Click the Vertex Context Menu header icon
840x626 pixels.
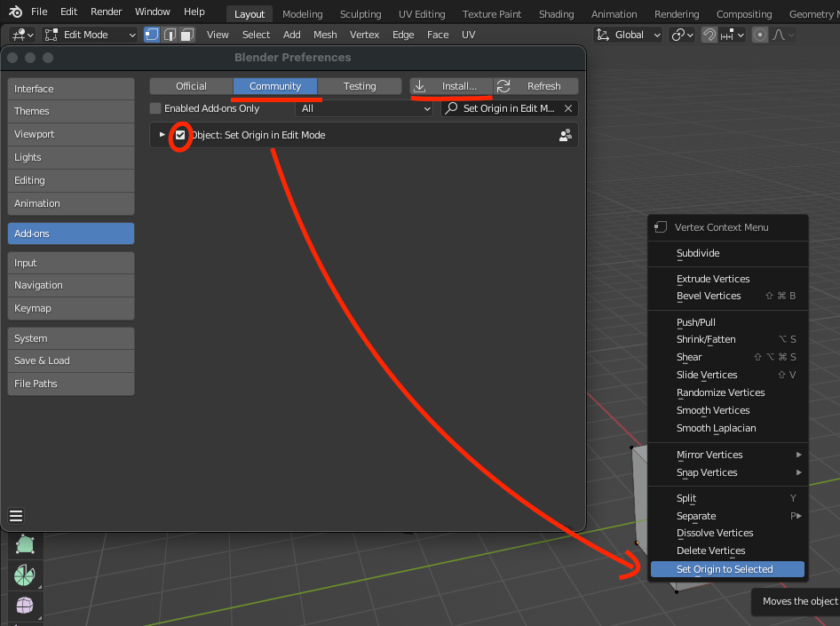[661, 227]
